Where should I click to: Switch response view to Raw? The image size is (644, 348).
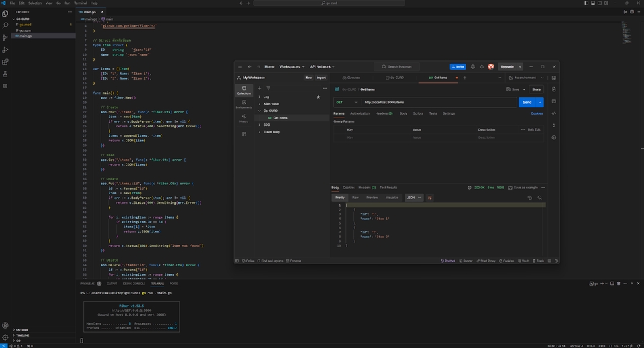click(356, 198)
